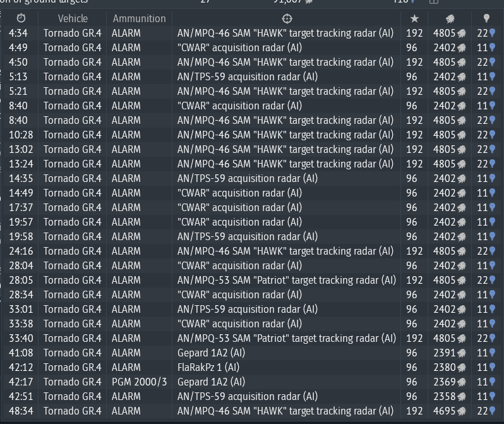Select the FlaRakPz 1 (AI) target
The height and width of the screenshot is (424, 504).
click(x=208, y=367)
